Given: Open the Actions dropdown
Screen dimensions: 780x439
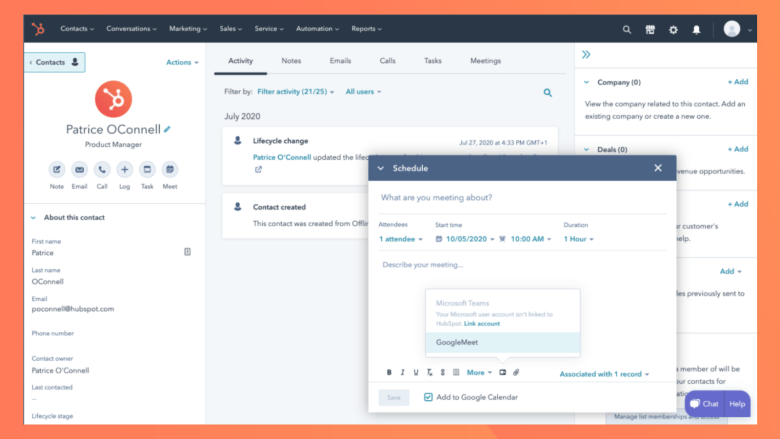Looking at the screenshot, I should pyautogui.click(x=182, y=62).
